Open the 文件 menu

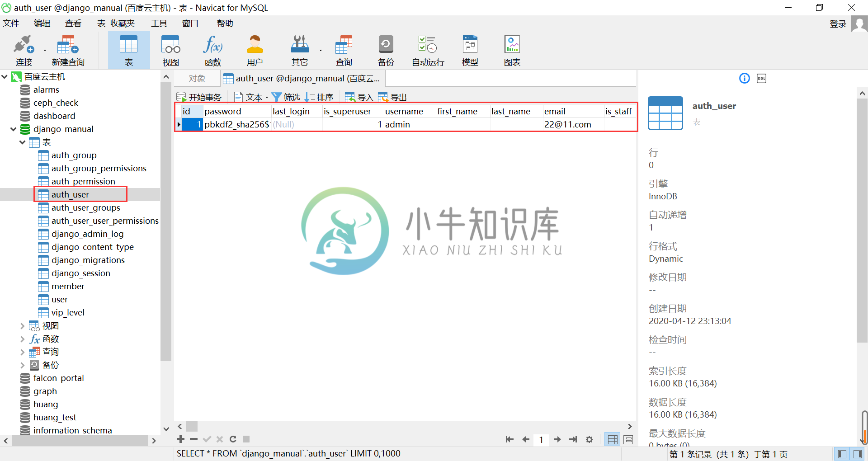11,23
